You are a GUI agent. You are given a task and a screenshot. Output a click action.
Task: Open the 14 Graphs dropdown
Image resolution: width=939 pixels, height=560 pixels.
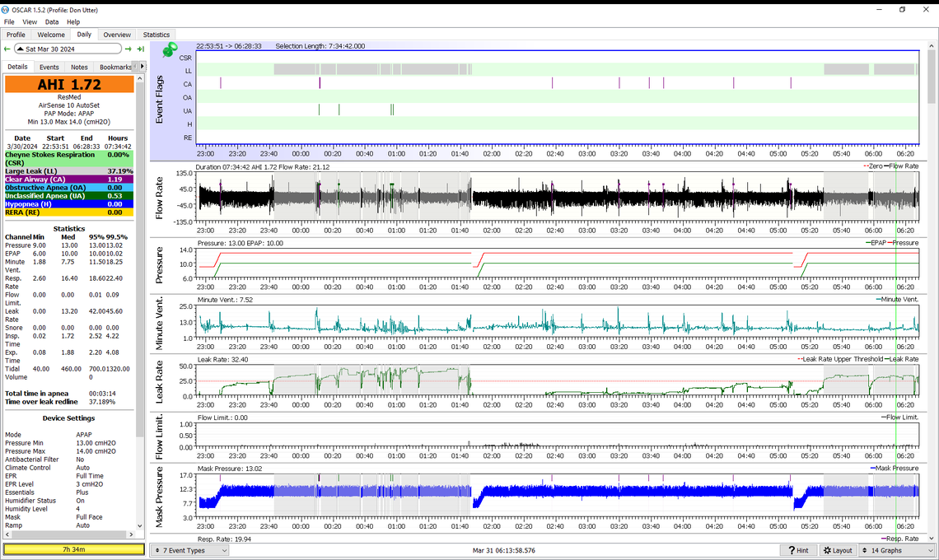[897, 550]
